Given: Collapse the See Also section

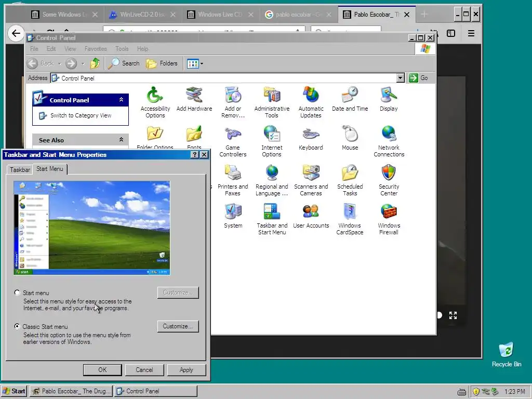Looking at the screenshot, I should click(121, 140).
